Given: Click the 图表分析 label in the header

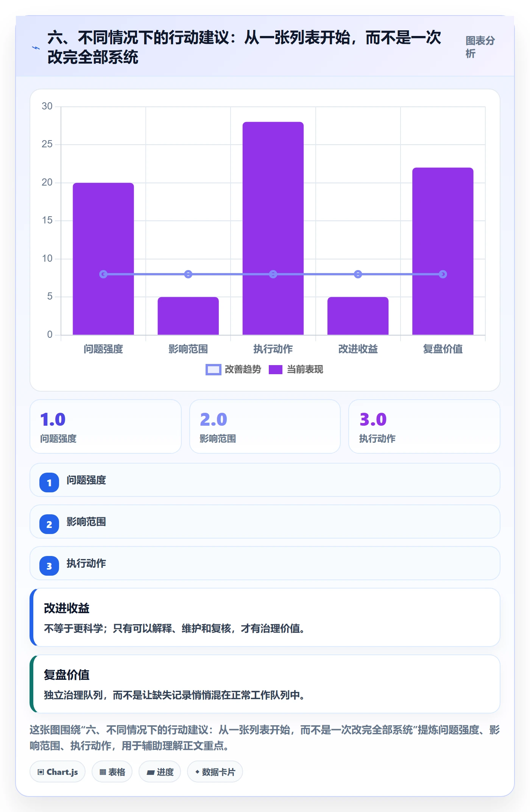Looking at the screenshot, I should 480,47.
